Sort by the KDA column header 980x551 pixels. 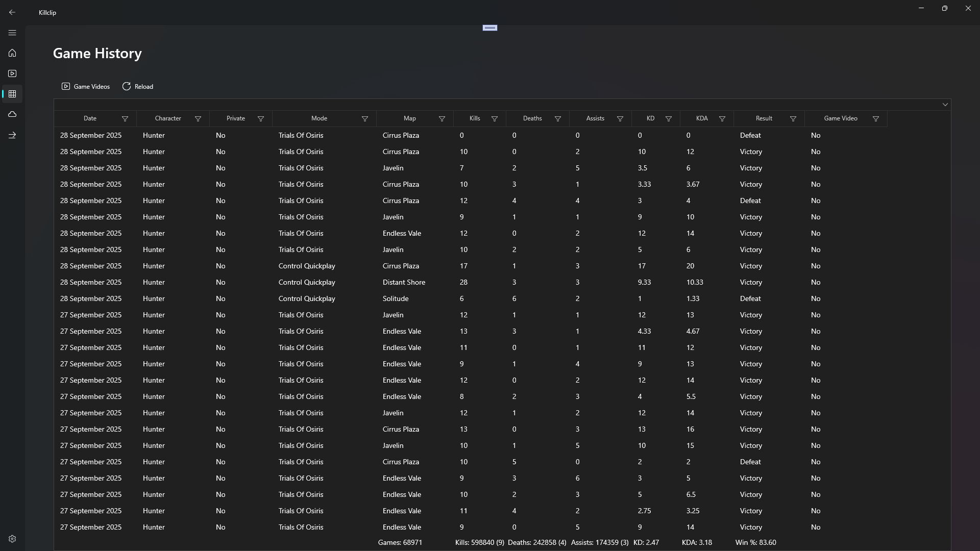pos(702,118)
